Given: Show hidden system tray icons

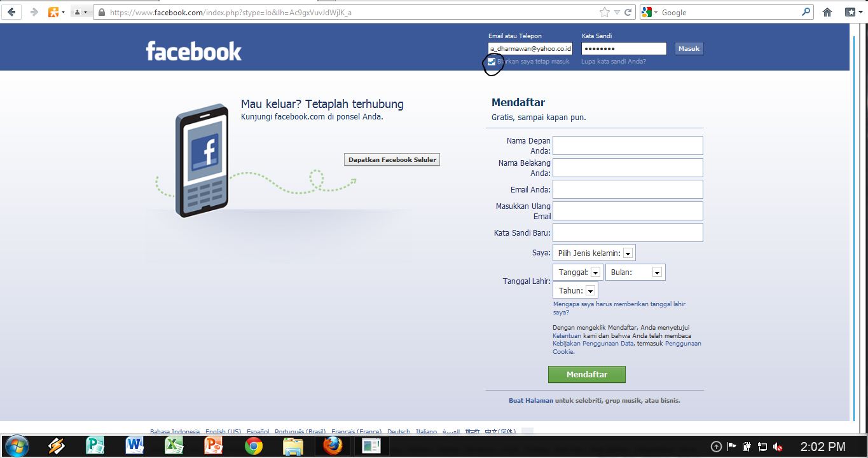Looking at the screenshot, I should (x=716, y=447).
